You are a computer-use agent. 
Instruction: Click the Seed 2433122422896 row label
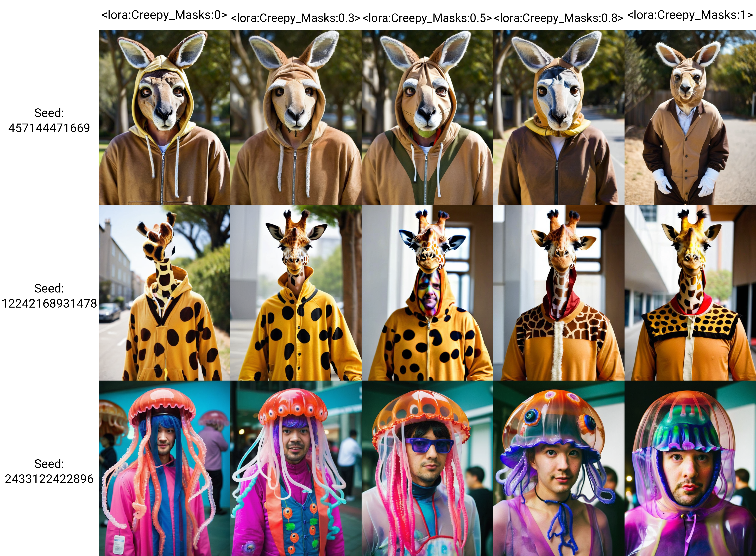point(49,471)
